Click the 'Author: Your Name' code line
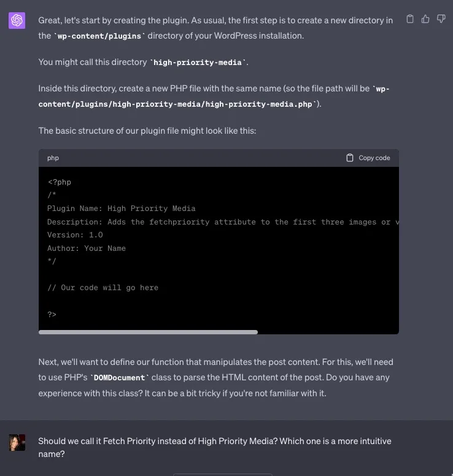453x476 pixels. pyautogui.click(x=87, y=248)
